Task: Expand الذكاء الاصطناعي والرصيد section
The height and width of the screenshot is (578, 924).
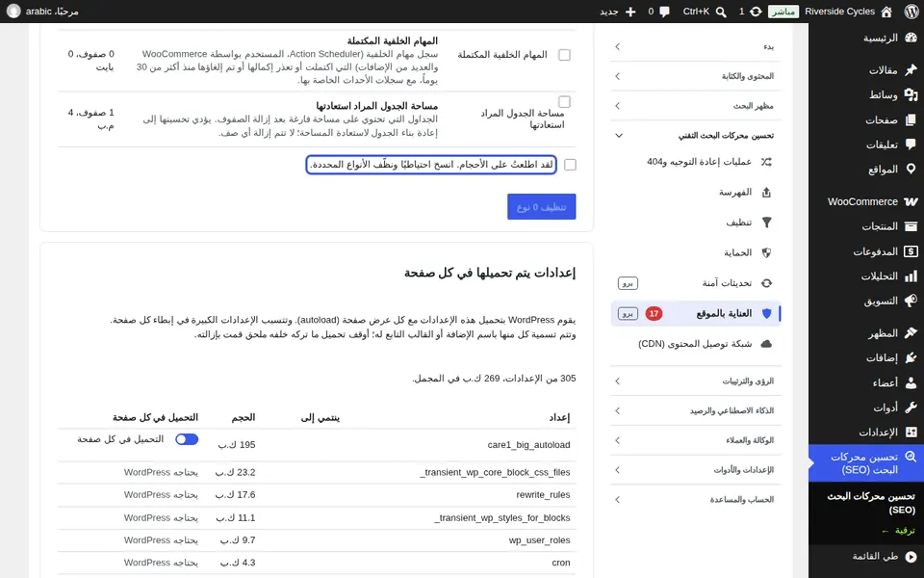Action: pos(696,410)
